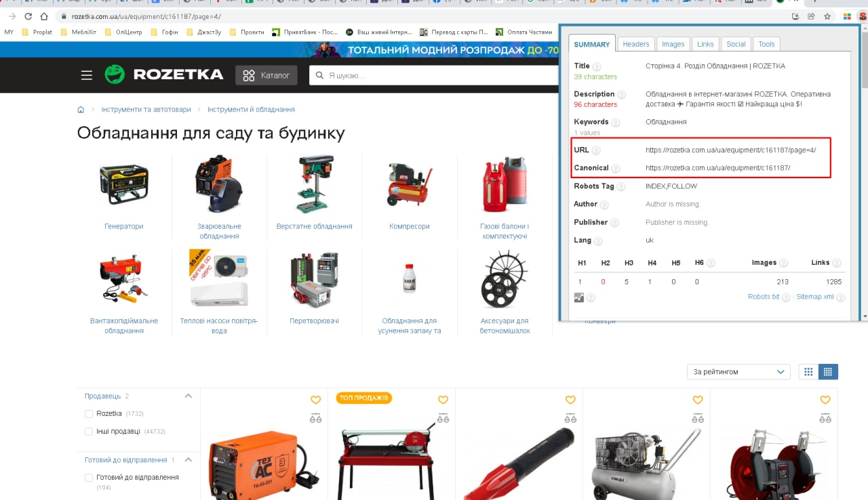Click the address bar URL
Image resolution: width=868 pixels, height=500 pixels.
[146, 16]
